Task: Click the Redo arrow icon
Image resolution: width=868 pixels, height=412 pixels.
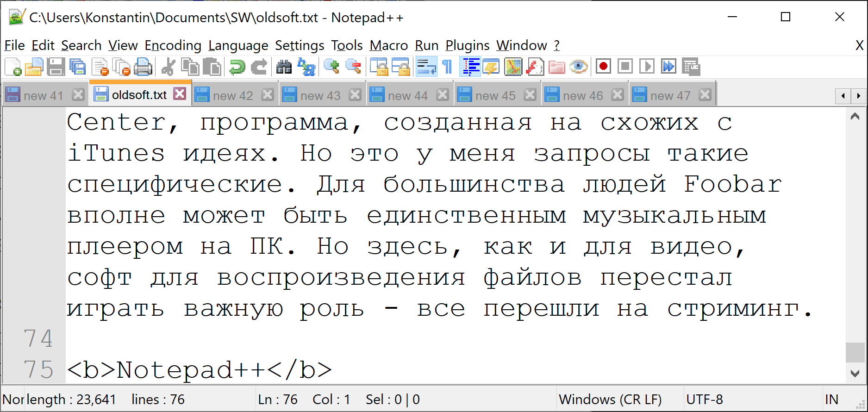Action: (x=259, y=67)
